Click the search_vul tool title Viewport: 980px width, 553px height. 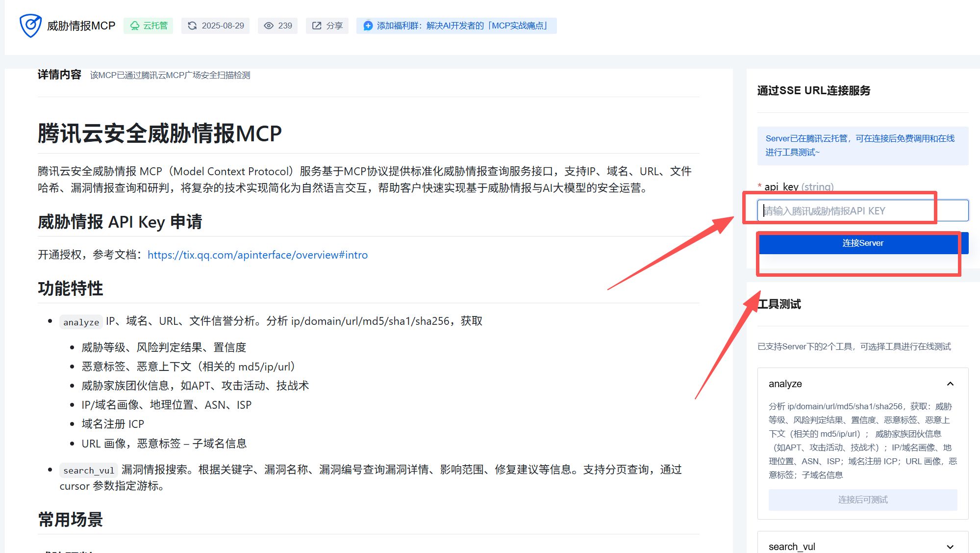coord(792,547)
